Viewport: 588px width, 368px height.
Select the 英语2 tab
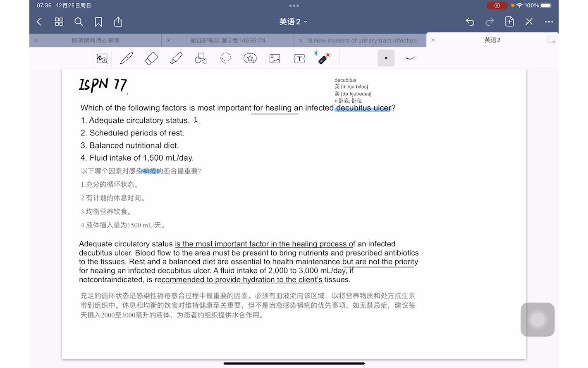(492, 40)
